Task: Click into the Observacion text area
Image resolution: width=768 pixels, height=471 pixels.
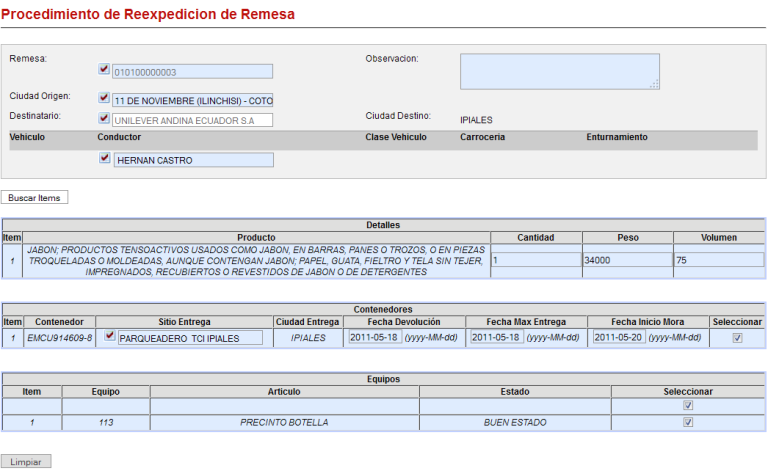Action: pos(559,71)
